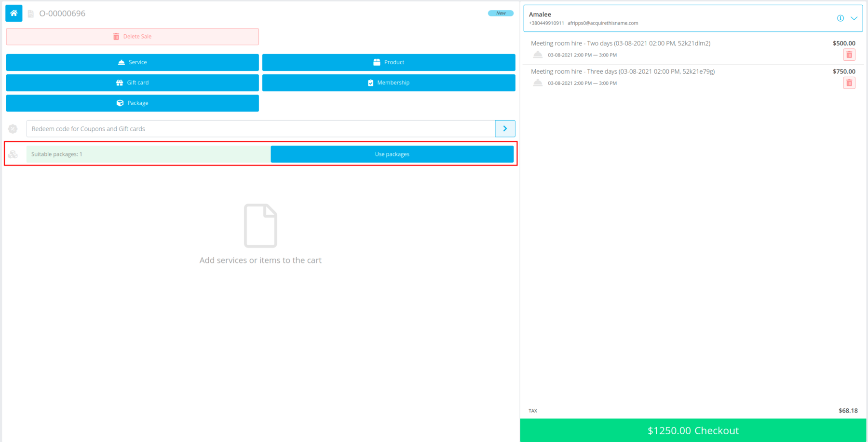Click the Use packages button
The width and height of the screenshot is (868, 442).
coord(392,154)
